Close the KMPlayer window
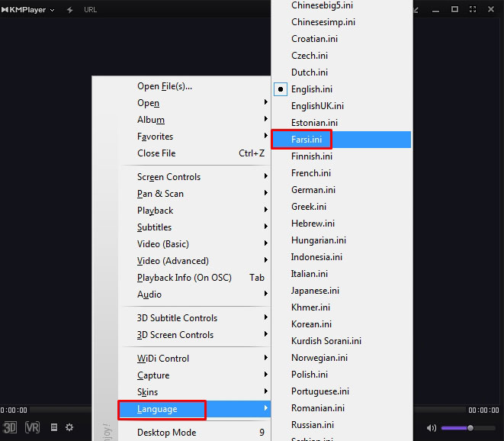This screenshot has height=441, width=504. (x=491, y=9)
